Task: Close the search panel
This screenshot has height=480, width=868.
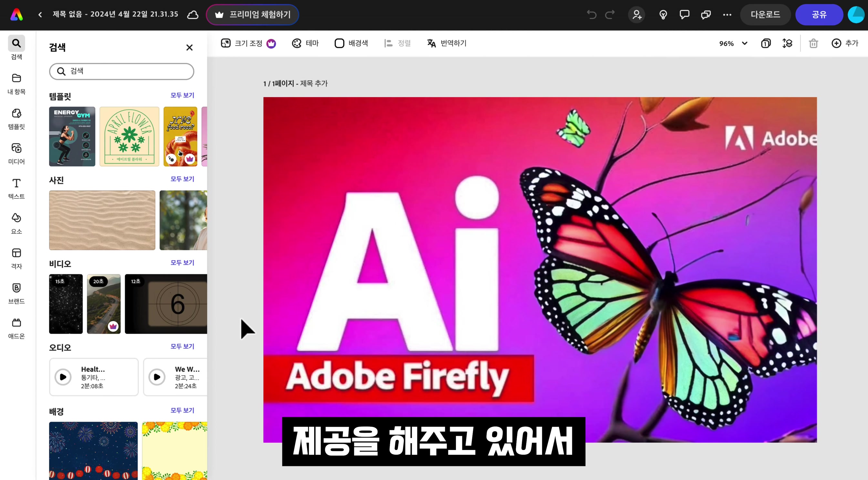Action: click(x=189, y=47)
